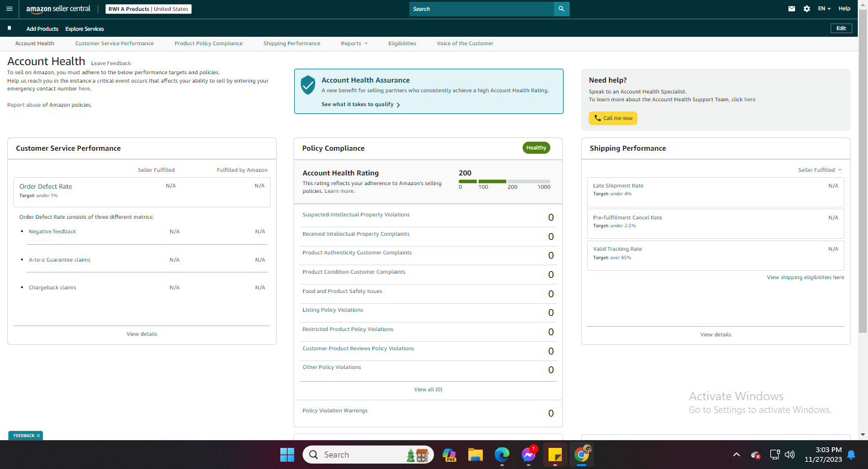This screenshot has width=868, height=469.
Task: Click the Learn more link under Account Health Rating
Action: click(339, 191)
